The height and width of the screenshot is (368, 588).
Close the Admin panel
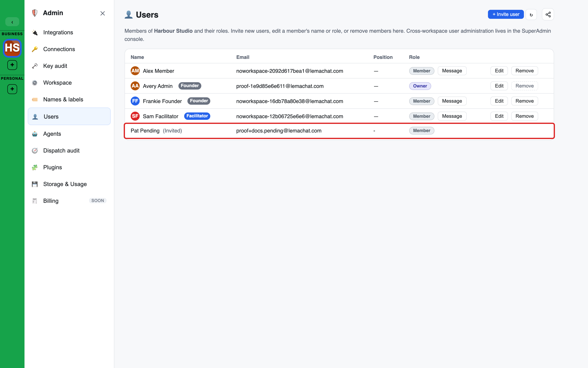point(102,13)
